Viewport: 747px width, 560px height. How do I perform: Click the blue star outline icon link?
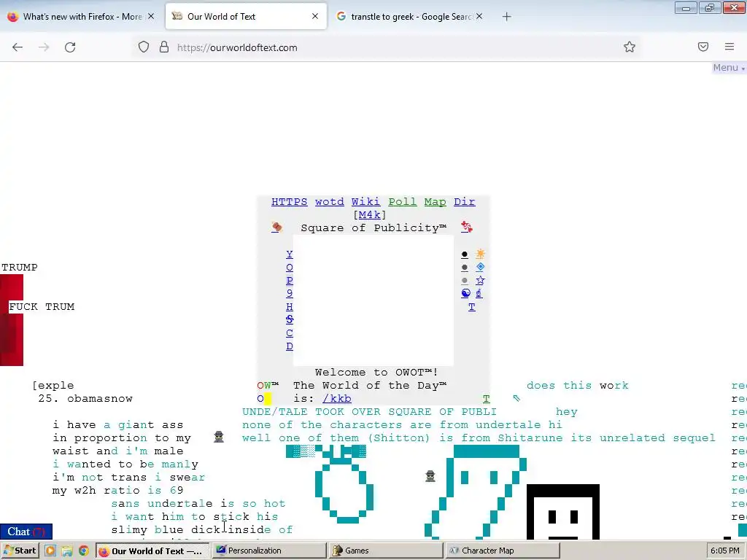[x=480, y=280]
